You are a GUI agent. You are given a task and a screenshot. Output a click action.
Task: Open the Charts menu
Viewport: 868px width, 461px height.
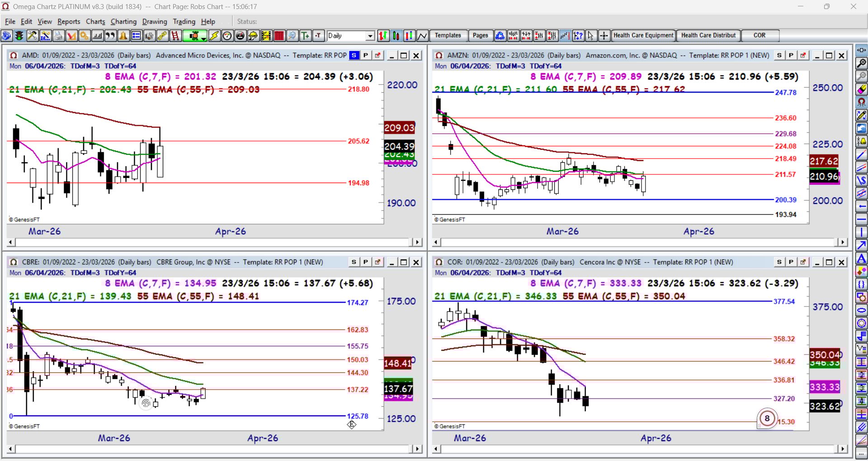click(95, 21)
